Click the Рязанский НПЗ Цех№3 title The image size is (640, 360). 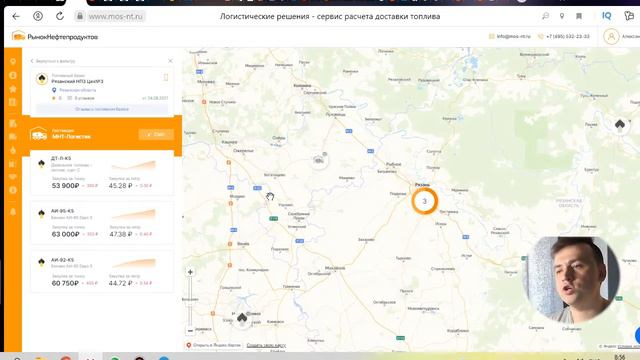coord(77,81)
